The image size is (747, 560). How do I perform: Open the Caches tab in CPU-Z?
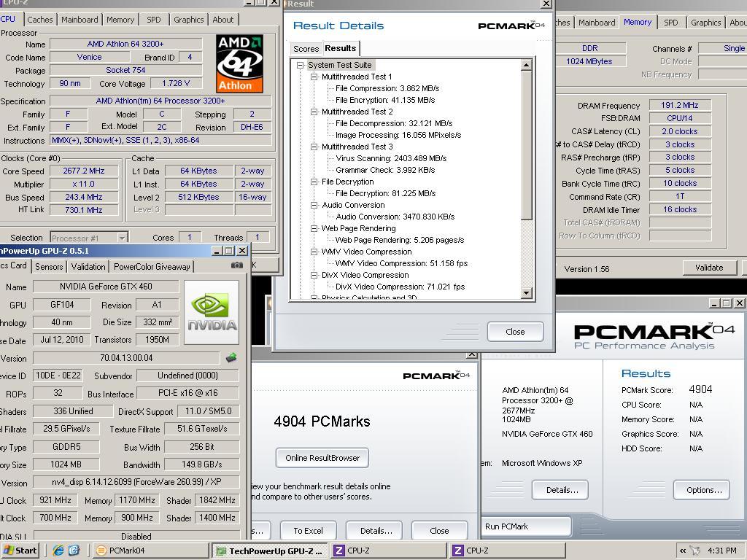click(40, 20)
